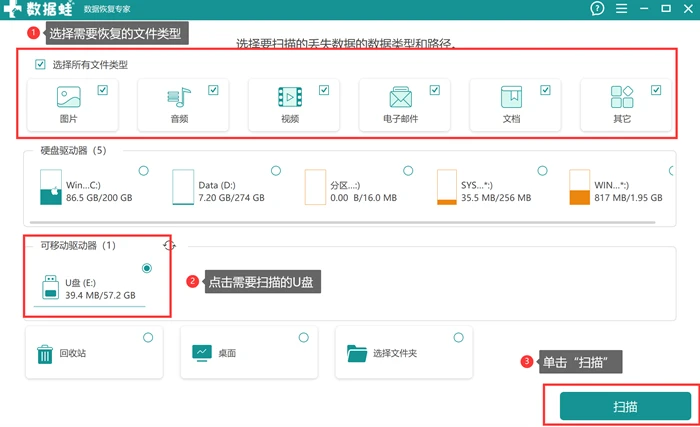Viewport: 700px width, 427px height.
Task: Uncheck the 图片 file type checkbox
Action: tap(103, 90)
